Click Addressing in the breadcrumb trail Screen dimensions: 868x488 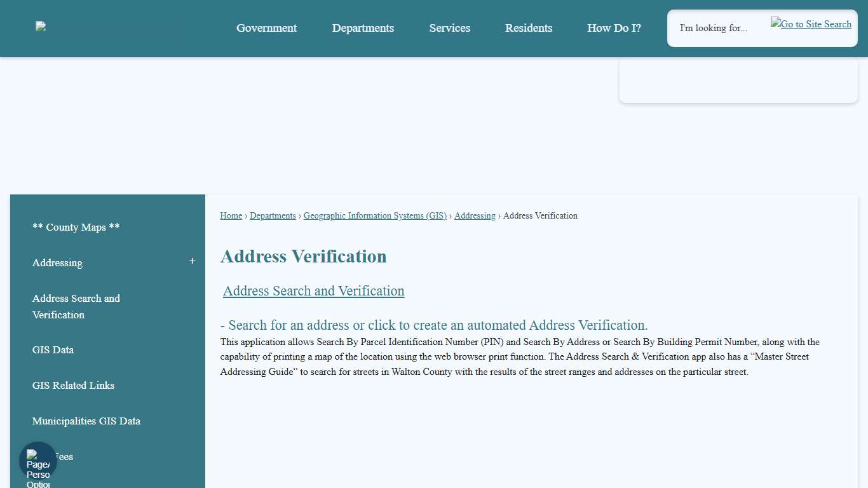tap(475, 215)
